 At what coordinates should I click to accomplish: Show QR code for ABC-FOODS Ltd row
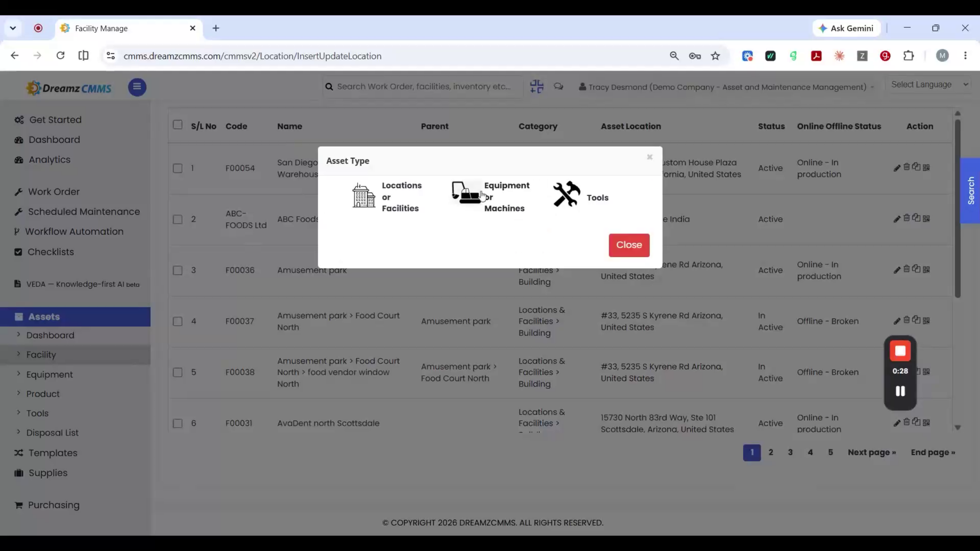tap(926, 219)
